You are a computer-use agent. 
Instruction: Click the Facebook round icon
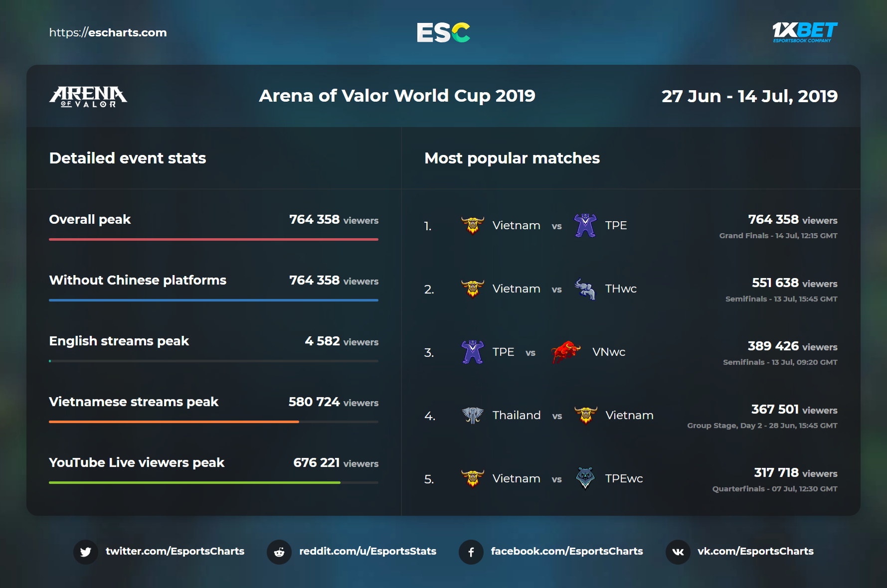[471, 552]
